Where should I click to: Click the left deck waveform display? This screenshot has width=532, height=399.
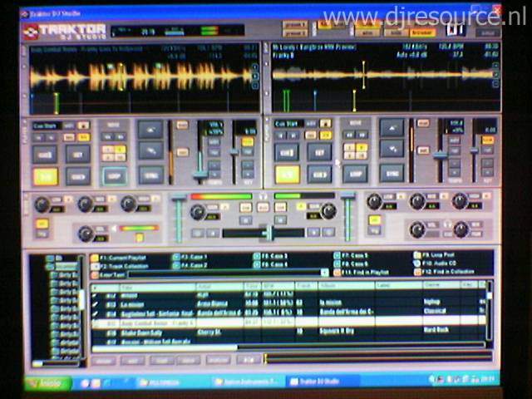point(142,76)
